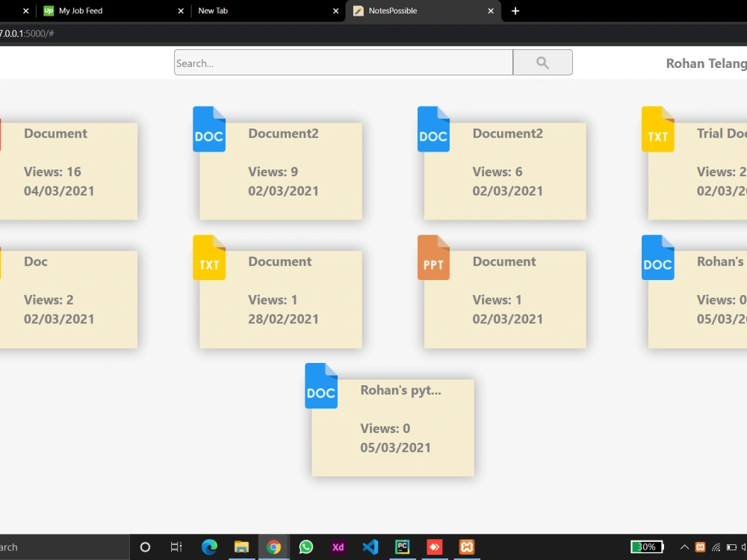
Task: Focus the Search... input field
Action: (344, 63)
